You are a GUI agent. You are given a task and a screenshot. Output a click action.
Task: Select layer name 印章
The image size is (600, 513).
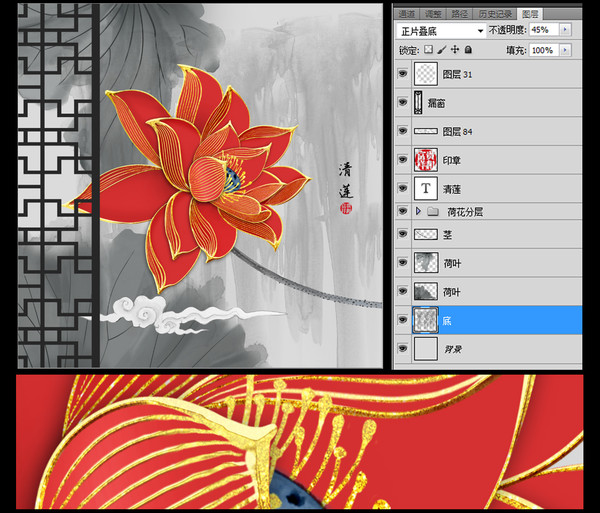tap(452, 160)
